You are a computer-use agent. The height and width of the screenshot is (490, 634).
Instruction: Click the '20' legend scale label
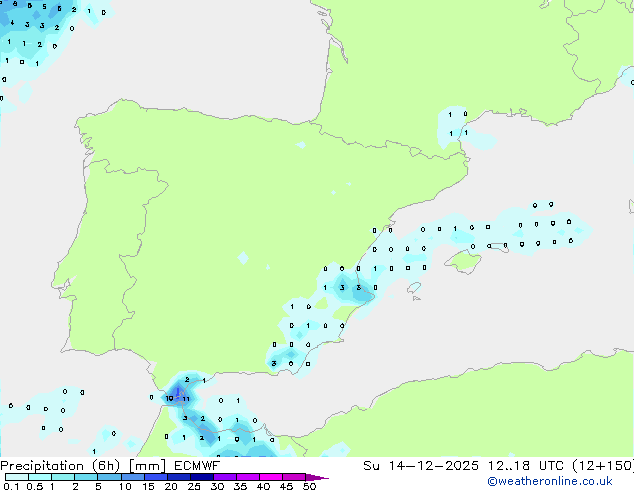tap(171, 486)
